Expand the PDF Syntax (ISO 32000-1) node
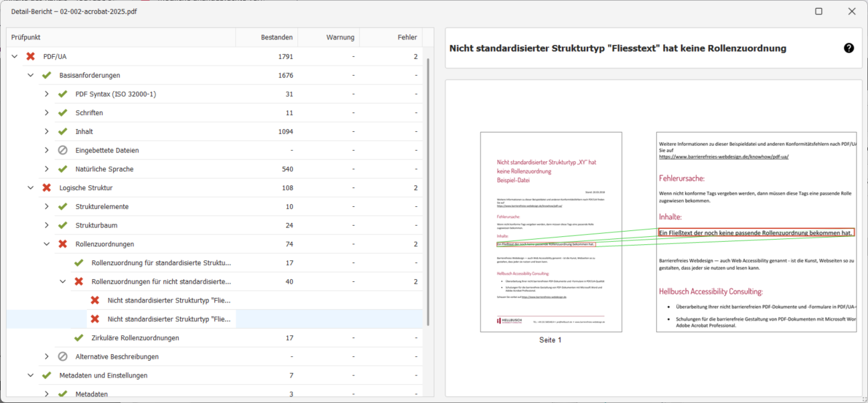This screenshot has width=868, height=403. tap(47, 94)
